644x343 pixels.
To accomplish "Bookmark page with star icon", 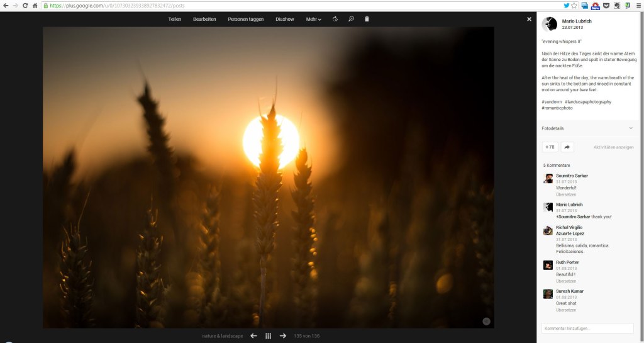I will coord(574,5).
